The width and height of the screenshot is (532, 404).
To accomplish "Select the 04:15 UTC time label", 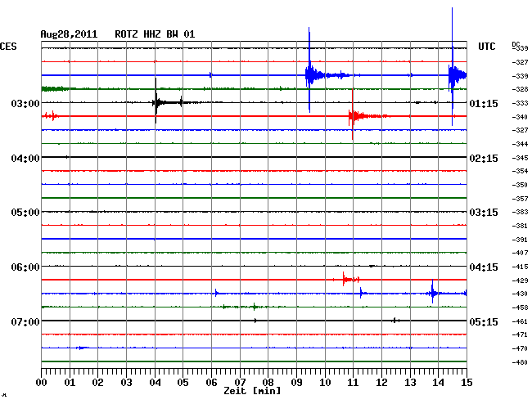I will click(484, 267).
